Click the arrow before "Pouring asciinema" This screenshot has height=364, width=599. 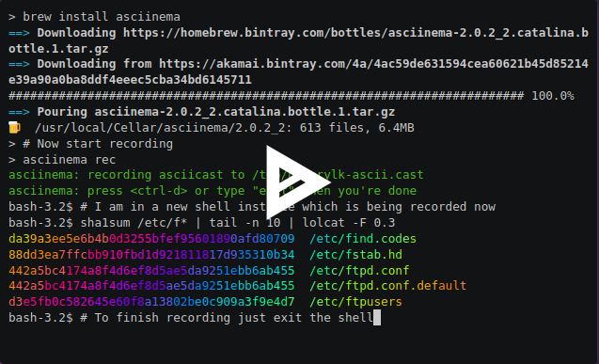(x=19, y=112)
